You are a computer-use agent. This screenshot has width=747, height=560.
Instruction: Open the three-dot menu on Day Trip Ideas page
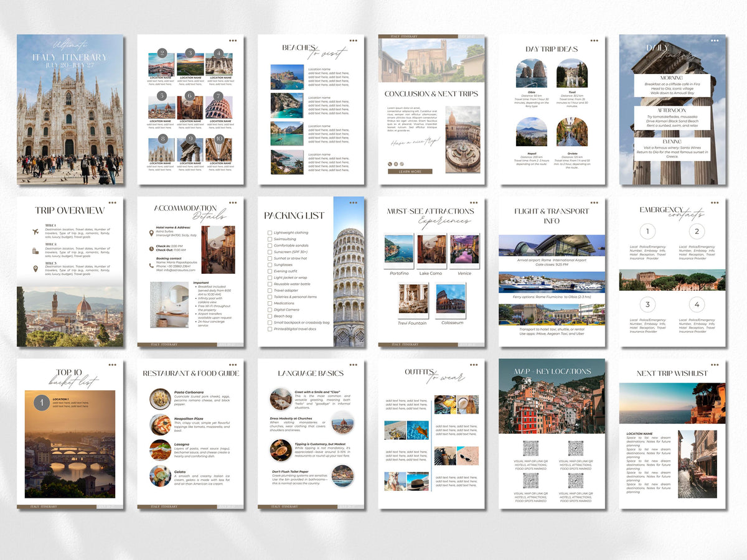594,40
